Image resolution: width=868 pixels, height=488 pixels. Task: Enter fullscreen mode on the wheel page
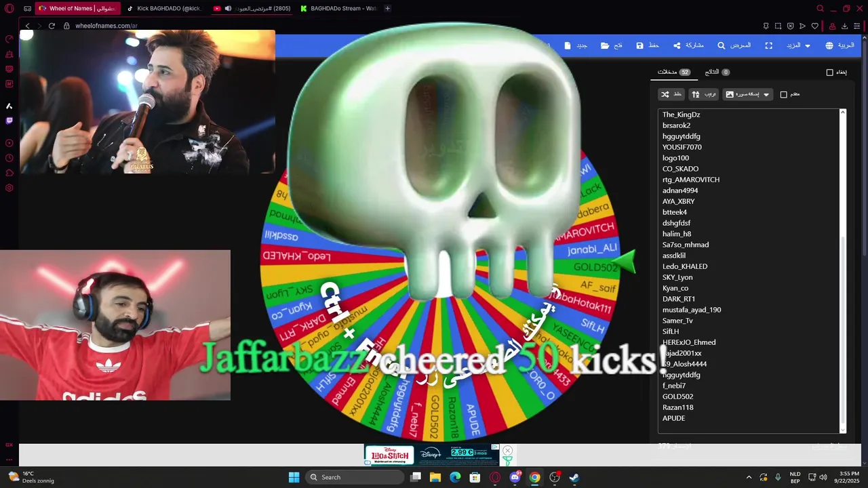click(x=768, y=45)
